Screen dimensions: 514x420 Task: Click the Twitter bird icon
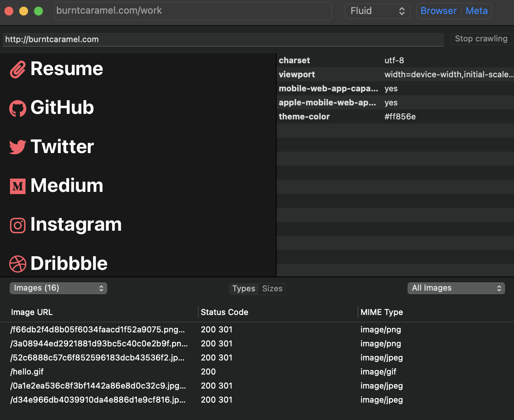point(17,147)
